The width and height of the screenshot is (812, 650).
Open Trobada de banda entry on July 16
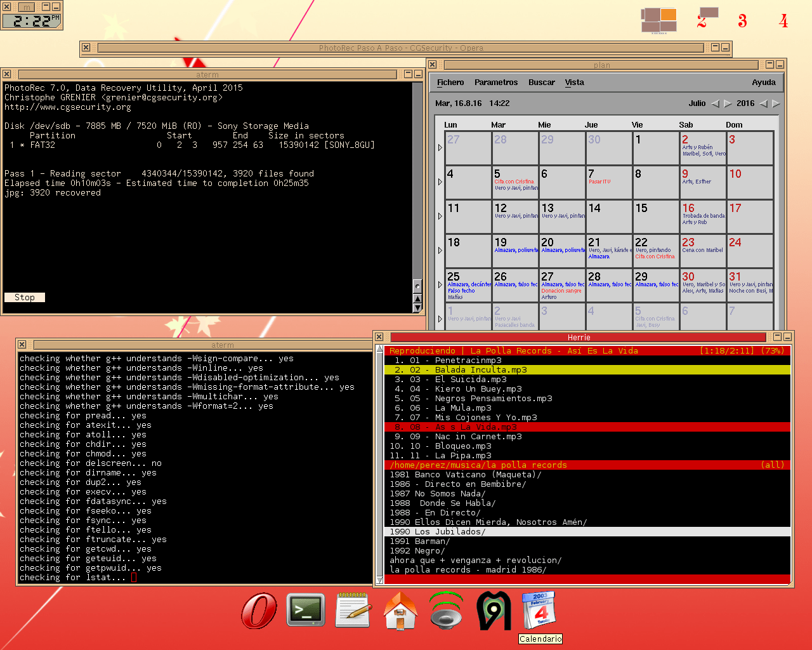click(704, 216)
